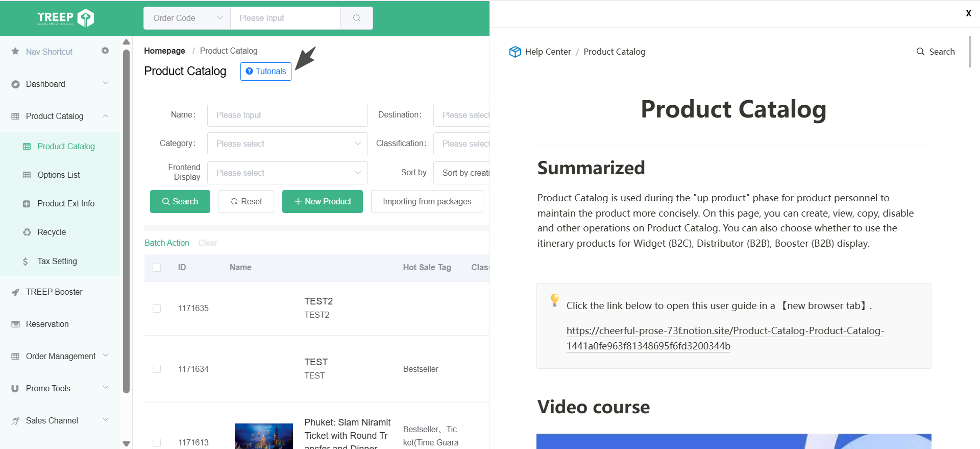
Task: Close the help panel with X
Action: (x=968, y=13)
